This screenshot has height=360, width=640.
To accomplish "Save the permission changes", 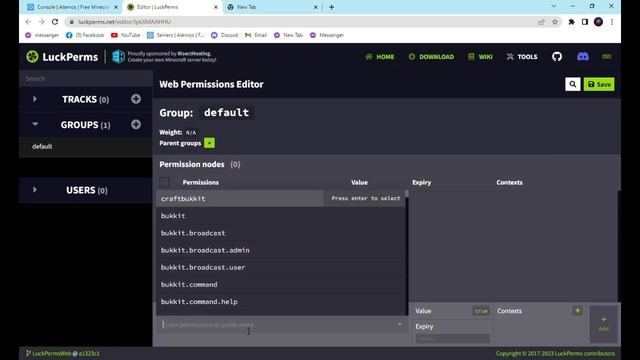I will tap(599, 84).
